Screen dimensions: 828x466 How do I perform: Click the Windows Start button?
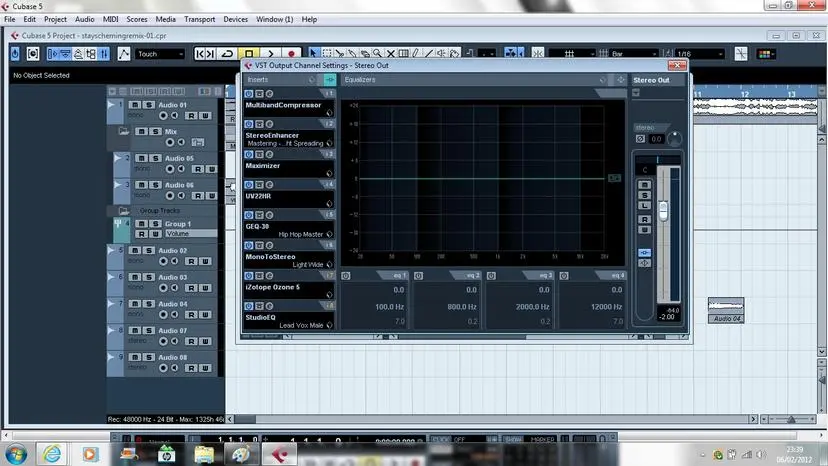16,454
